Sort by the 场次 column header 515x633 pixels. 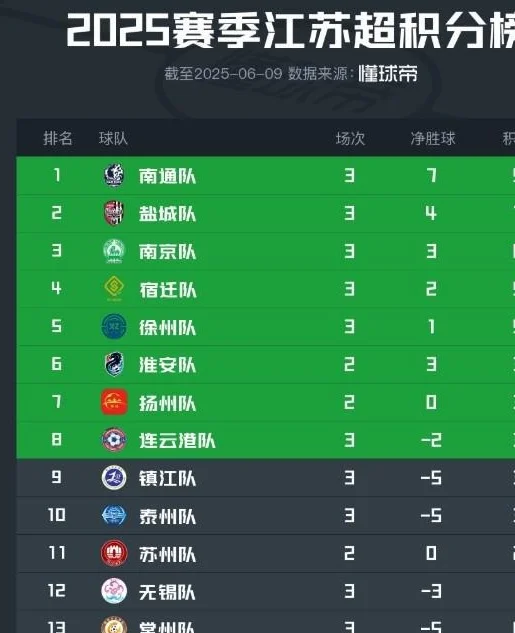point(350,138)
